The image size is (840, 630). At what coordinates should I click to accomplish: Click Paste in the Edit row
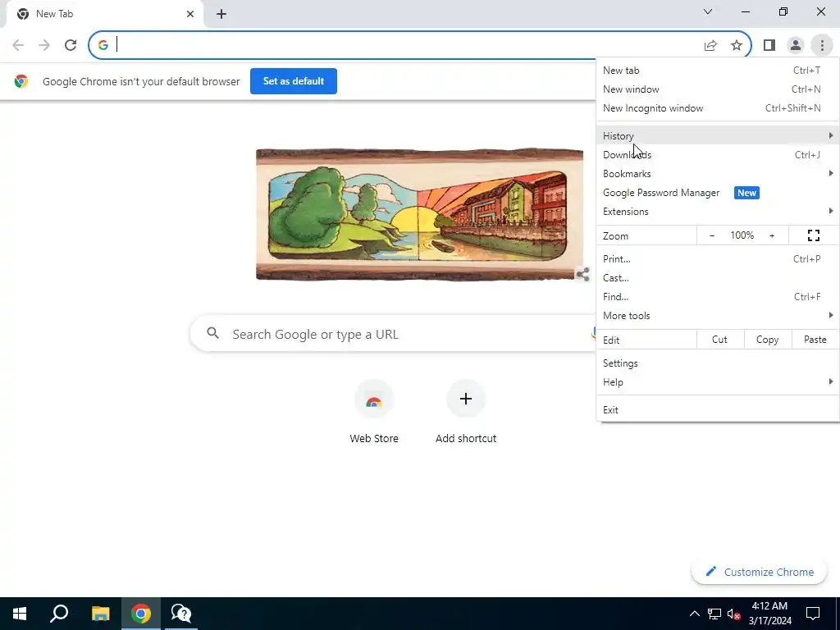pyautogui.click(x=815, y=340)
